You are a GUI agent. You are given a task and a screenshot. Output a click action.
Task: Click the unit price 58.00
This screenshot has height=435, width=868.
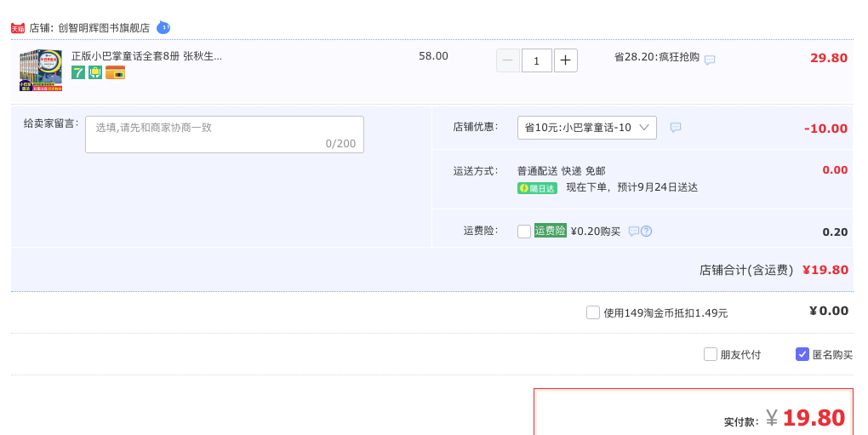coord(433,56)
